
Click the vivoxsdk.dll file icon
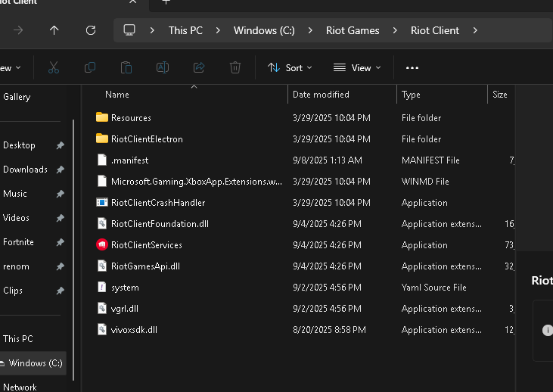tap(102, 329)
